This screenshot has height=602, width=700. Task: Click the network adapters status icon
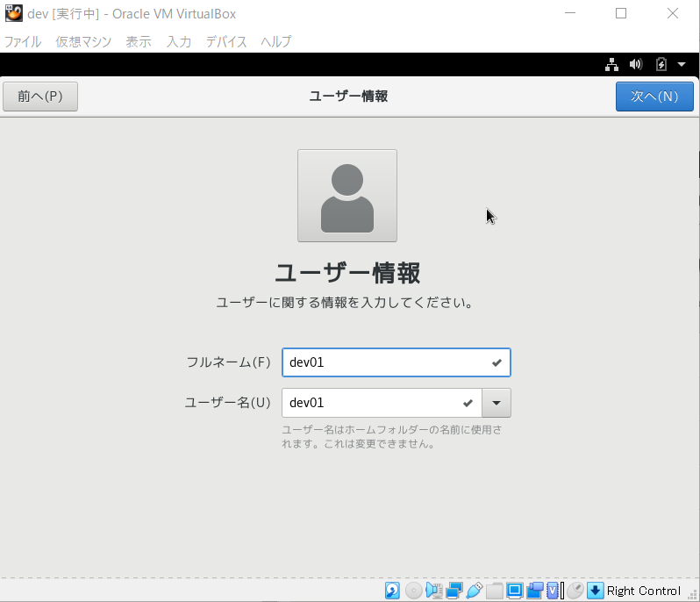[x=454, y=591]
